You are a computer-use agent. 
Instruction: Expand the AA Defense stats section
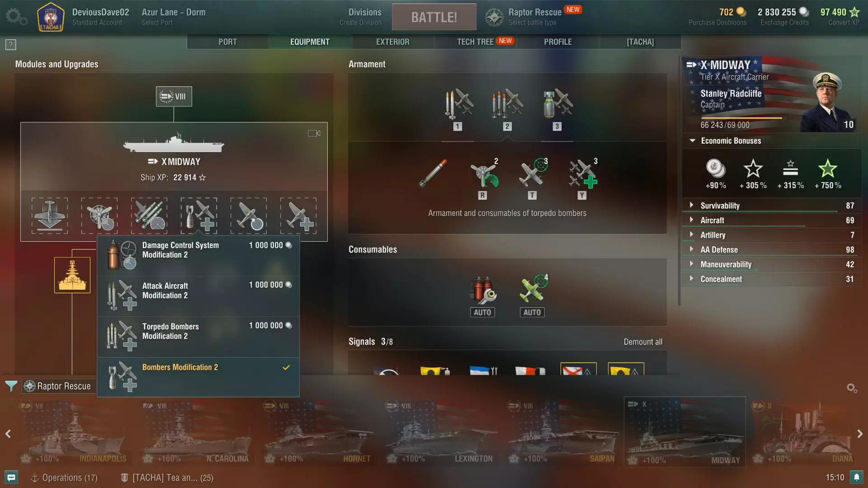click(x=771, y=249)
